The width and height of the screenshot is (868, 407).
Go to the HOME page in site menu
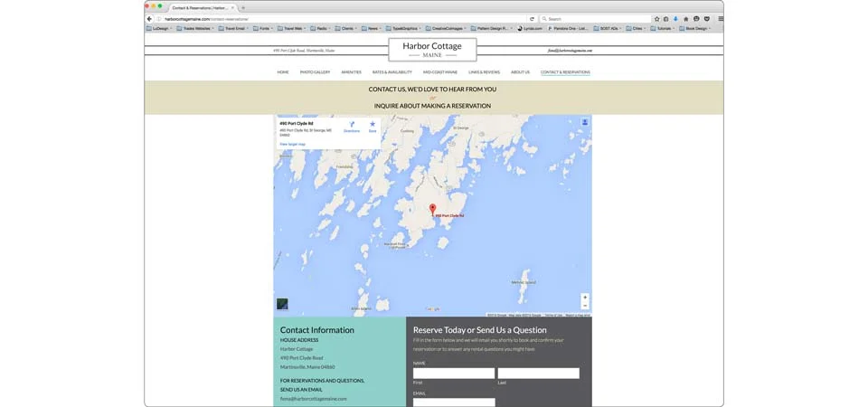(x=283, y=72)
